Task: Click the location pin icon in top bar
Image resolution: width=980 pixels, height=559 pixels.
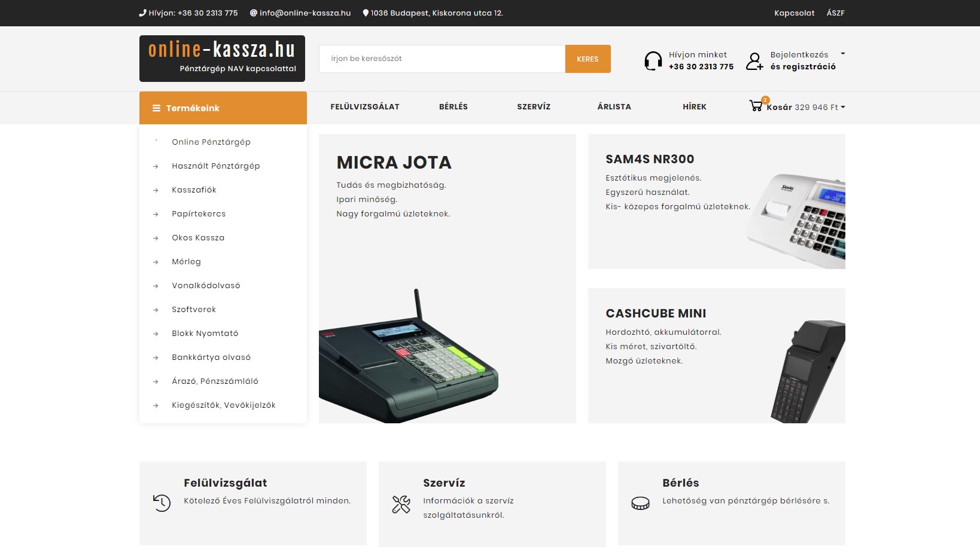Action: coord(366,13)
